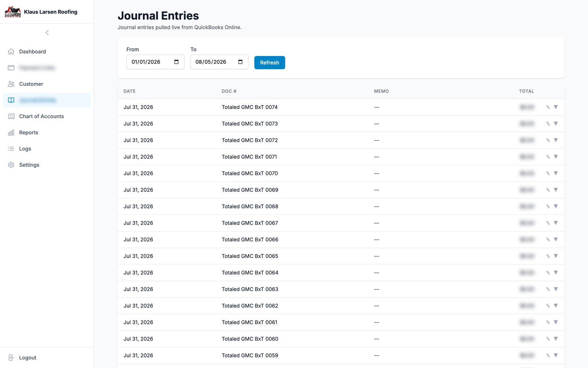Go to Chart of Accounts
The image size is (588, 368).
[x=47, y=116]
